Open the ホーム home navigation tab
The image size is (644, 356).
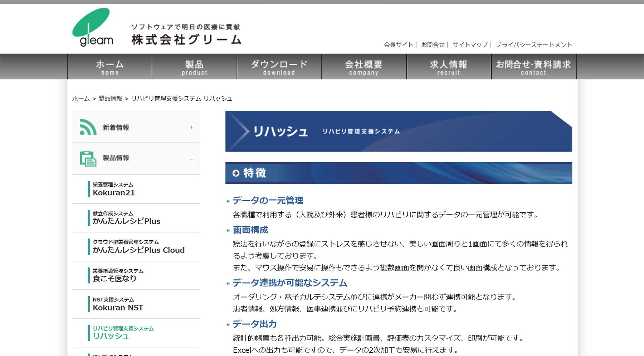click(110, 67)
